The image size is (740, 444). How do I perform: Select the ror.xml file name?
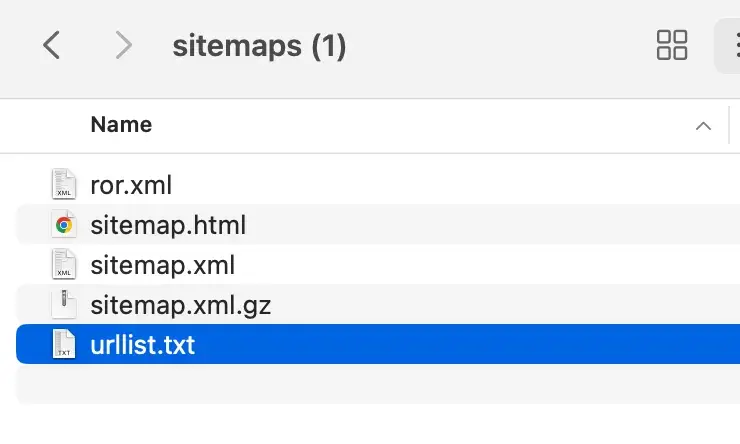(x=131, y=185)
